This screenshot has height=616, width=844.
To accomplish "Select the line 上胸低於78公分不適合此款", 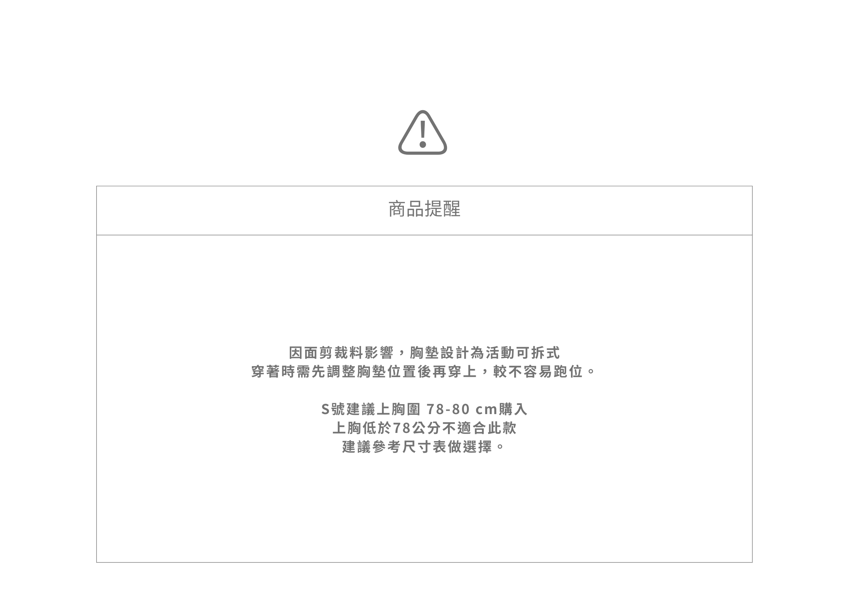I will (x=424, y=428).
